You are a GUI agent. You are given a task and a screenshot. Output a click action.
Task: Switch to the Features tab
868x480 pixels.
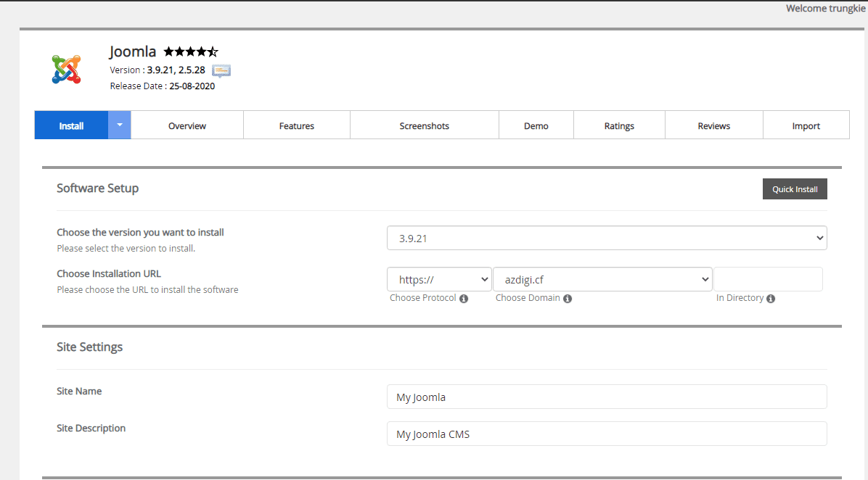[297, 125]
